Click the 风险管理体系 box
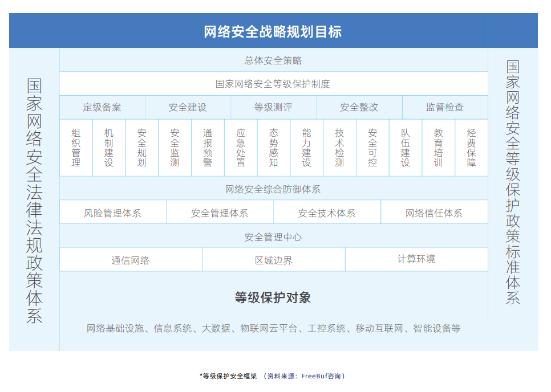The height and width of the screenshot is (392, 551). point(113,213)
